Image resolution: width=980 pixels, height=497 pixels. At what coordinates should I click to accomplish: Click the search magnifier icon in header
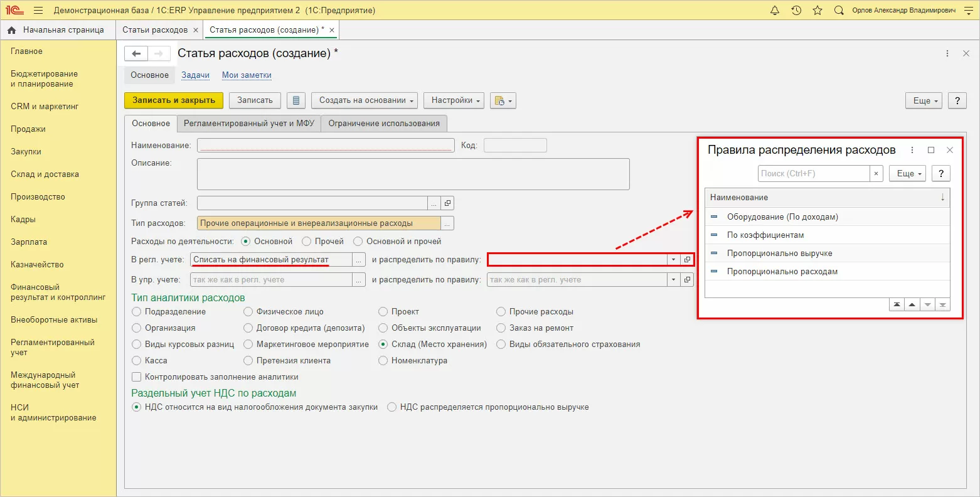point(839,11)
